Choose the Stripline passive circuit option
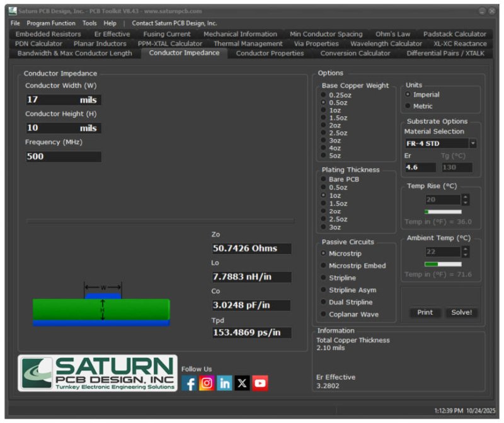Image resolution: width=504 pixels, height=423 pixels. point(323,278)
